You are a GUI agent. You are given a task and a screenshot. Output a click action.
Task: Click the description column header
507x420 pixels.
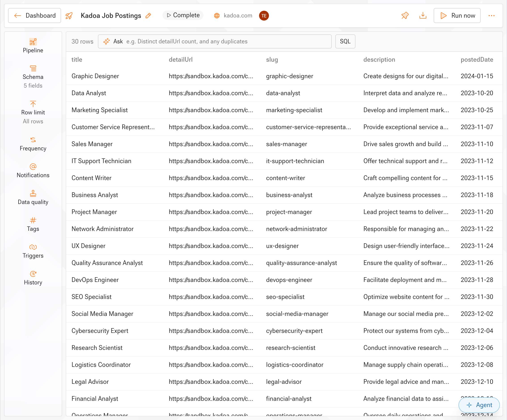(x=379, y=60)
